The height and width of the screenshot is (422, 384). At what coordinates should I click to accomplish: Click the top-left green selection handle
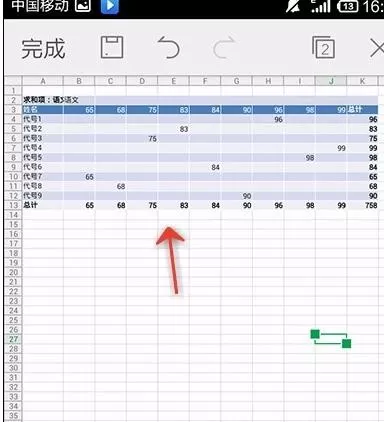[x=315, y=334]
